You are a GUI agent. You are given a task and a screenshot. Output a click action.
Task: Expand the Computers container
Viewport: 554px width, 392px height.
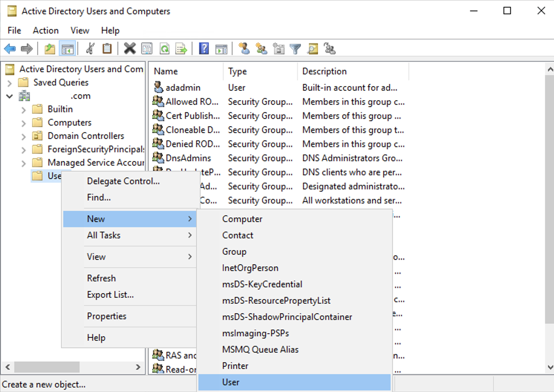[23, 123]
